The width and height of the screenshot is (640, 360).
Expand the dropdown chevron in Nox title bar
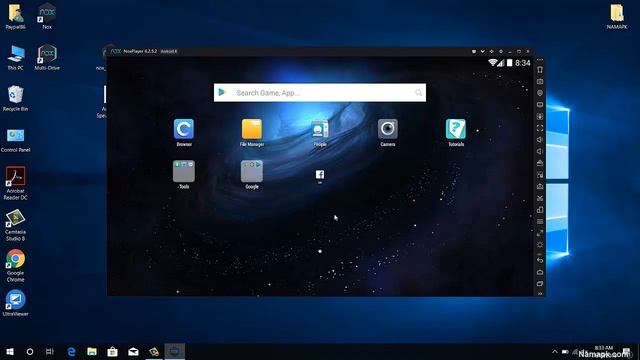[x=482, y=51]
